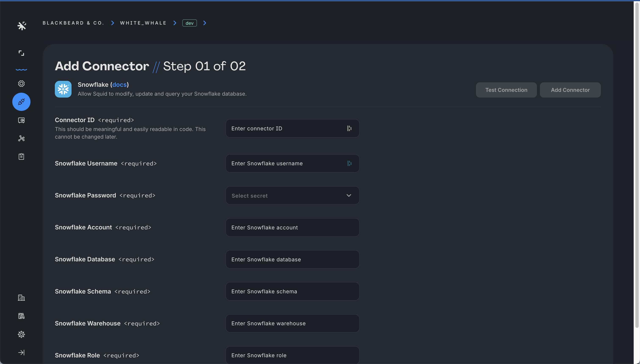Image resolution: width=640 pixels, height=364 pixels.
Task: Expand the chevron after the dev badge
Action: (x=204, y=23)
